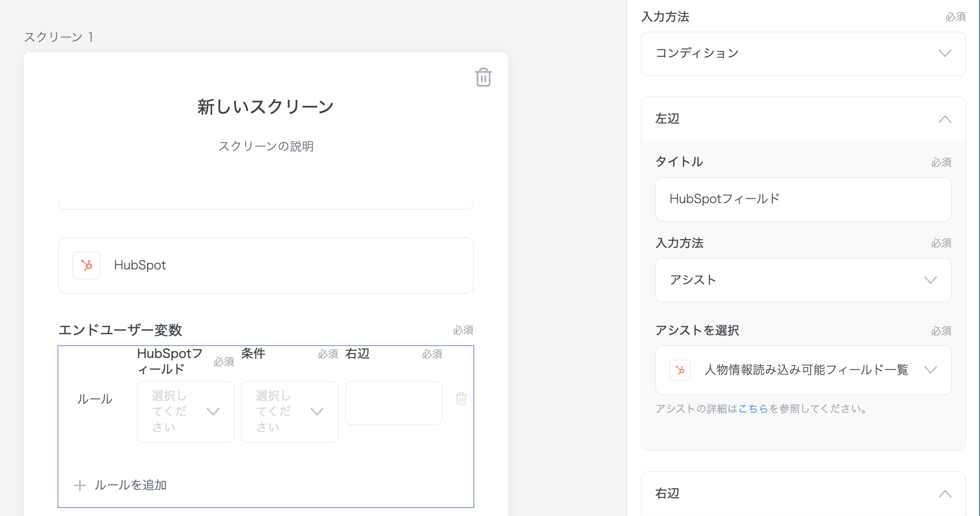The height and width of the screenshot is (516, 980).
Task: Click the empty 右辺 input in the rule
Action: [393, 403]
